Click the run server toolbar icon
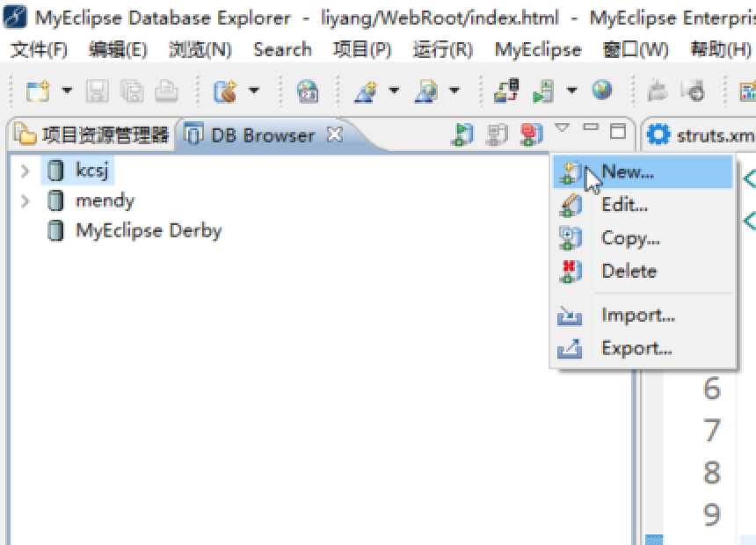Screen dimensions: 756x545 point(544,91)
